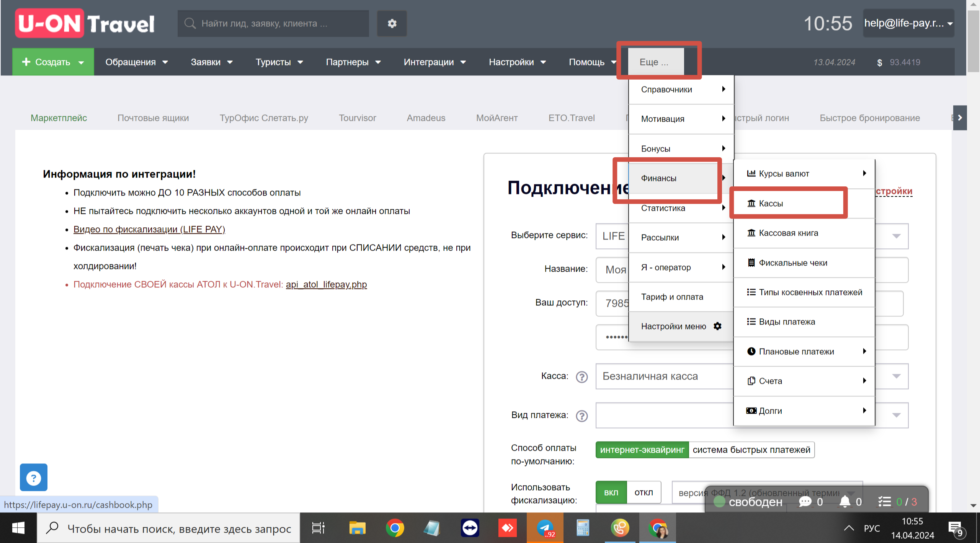The height and width of the screenshot is (543, 980).
Task: Open Финансы submenu
Action: click(x=681, y=178)
